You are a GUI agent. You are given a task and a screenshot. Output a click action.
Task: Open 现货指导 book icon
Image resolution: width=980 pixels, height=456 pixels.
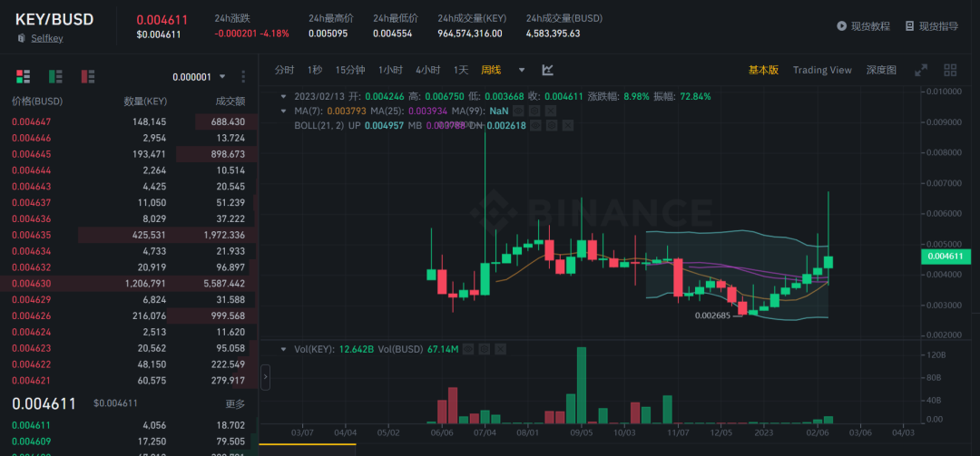[910, 26]
